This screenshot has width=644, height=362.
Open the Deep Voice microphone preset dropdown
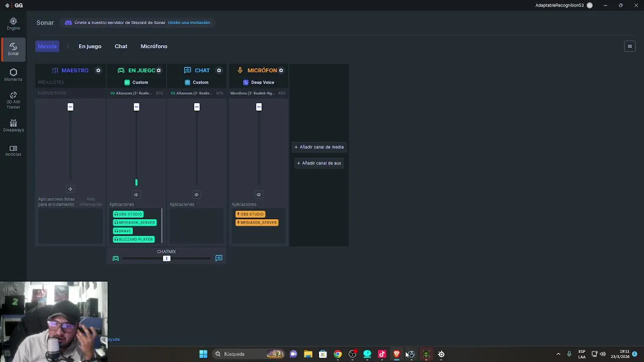tap(259, 82)
